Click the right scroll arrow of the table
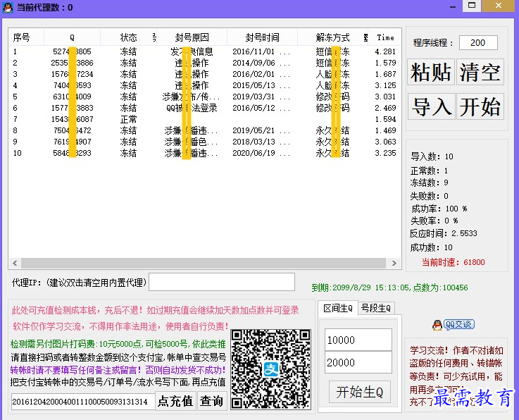This screenshot has height=420, width=519. 394,263
